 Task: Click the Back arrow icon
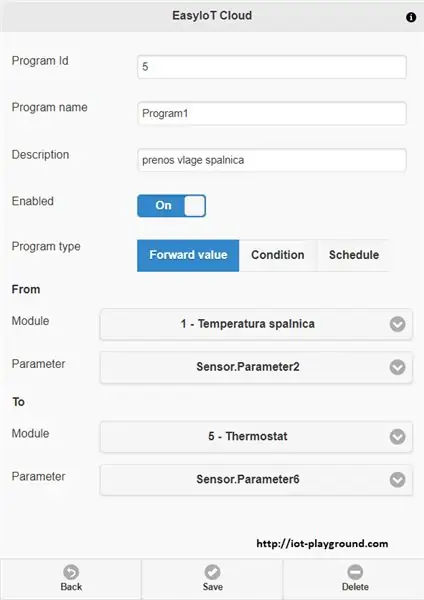click(x=71, y=572)
